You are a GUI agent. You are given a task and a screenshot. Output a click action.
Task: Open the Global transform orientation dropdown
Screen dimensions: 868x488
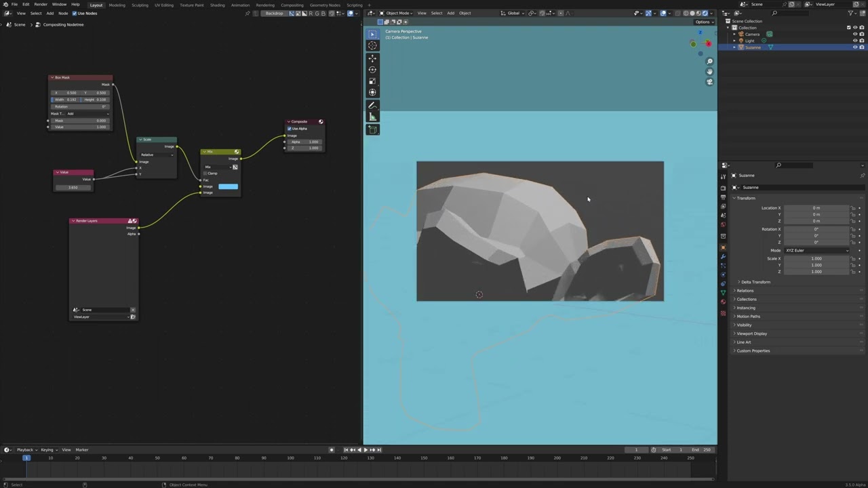[513, 13]
